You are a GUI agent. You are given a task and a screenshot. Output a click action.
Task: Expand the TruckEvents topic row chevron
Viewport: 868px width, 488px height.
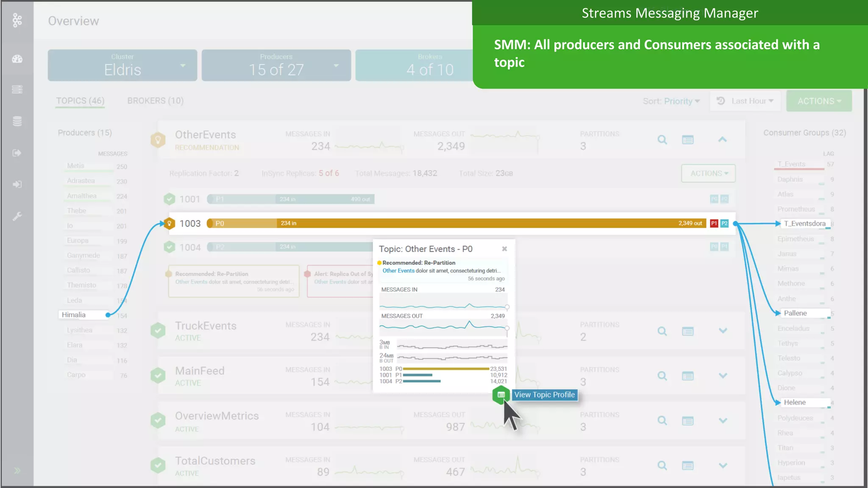click(723, 330)
